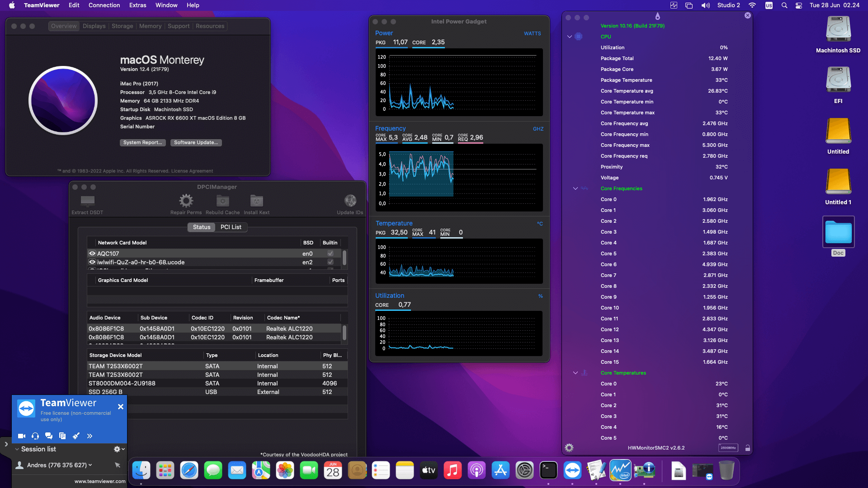The width and height of the screenshot is (868, 488).
Task: Click audio device list scrollbar
Action: 344,333
